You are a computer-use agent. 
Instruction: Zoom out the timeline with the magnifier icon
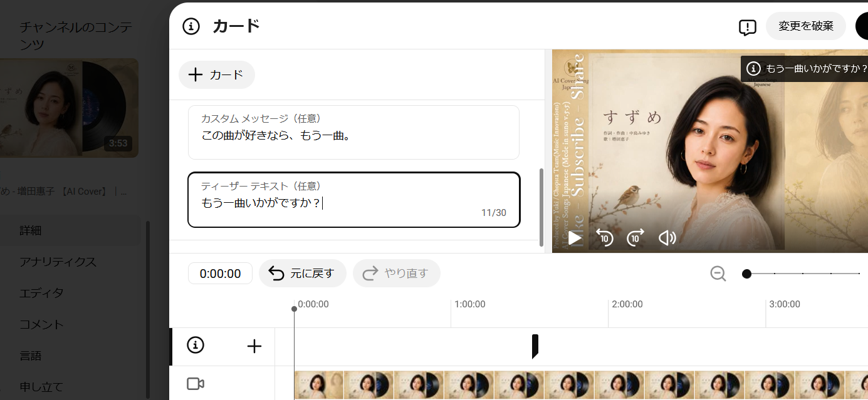coord(718,274)
